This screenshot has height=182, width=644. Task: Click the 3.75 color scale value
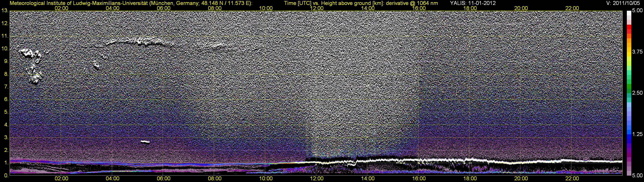click(637, 52)
